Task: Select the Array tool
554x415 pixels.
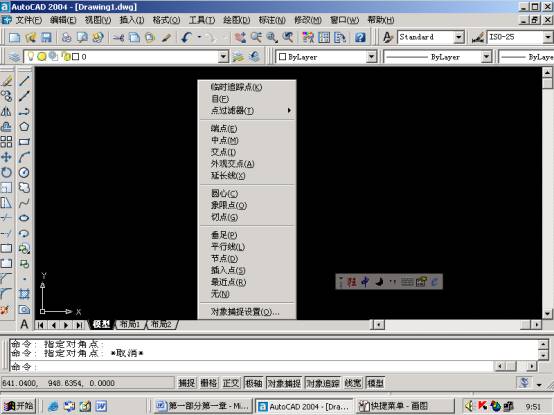Action: click(6, 142)
